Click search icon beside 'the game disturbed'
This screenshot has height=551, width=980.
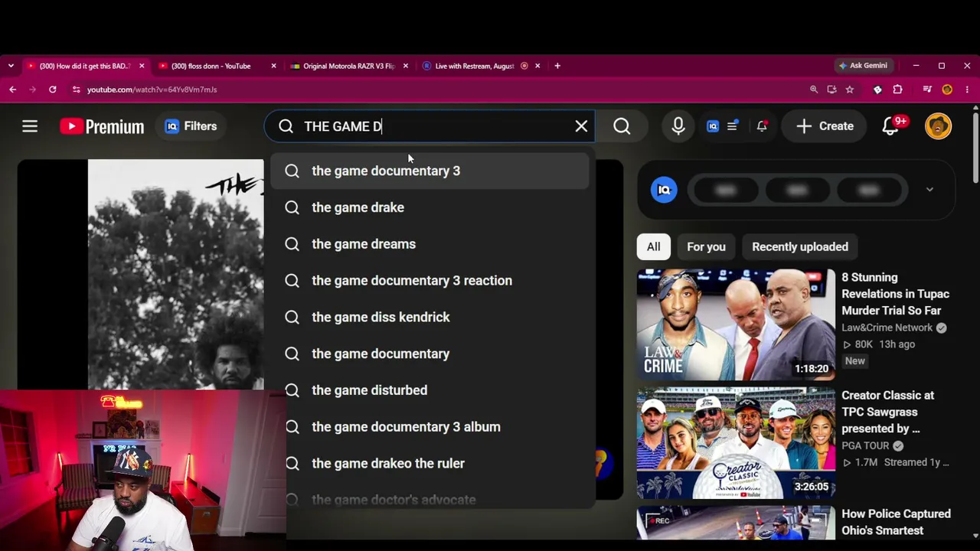tap(292, 390)
